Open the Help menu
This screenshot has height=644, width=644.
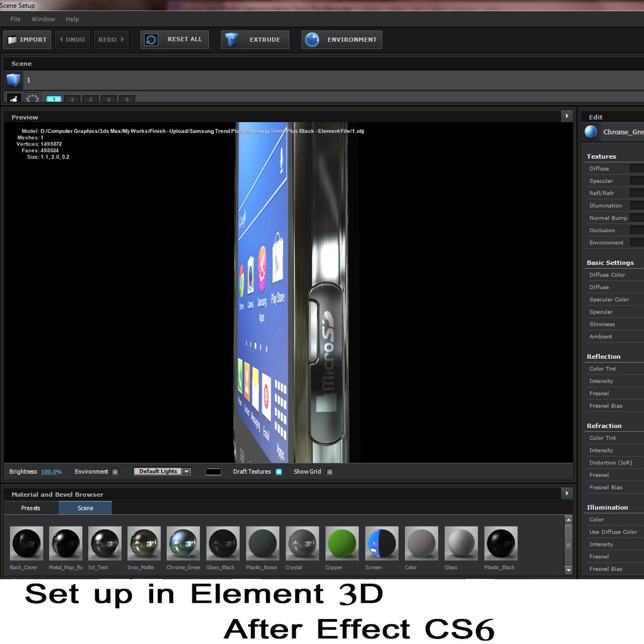coord(72,19)
